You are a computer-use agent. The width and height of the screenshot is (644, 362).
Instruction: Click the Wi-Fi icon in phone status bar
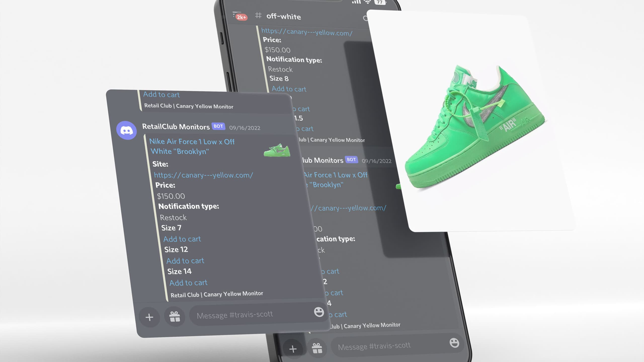(x=368, y=2)
